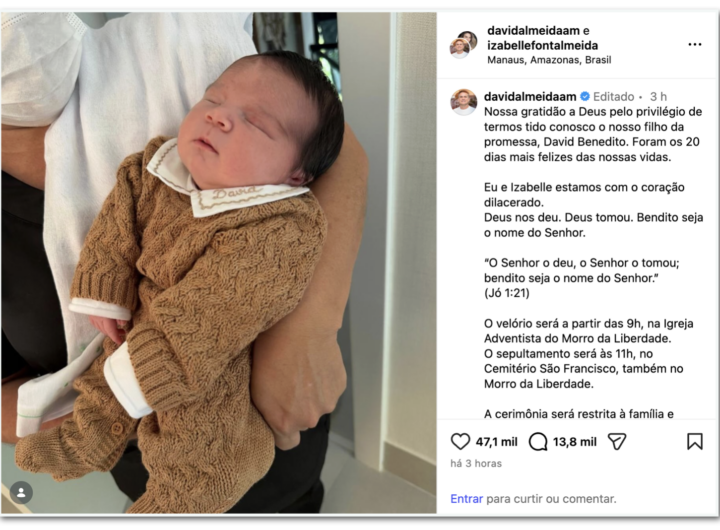Click the baby photo image
Viewport: 720px width, 530px height.
[x=219, y=263]
